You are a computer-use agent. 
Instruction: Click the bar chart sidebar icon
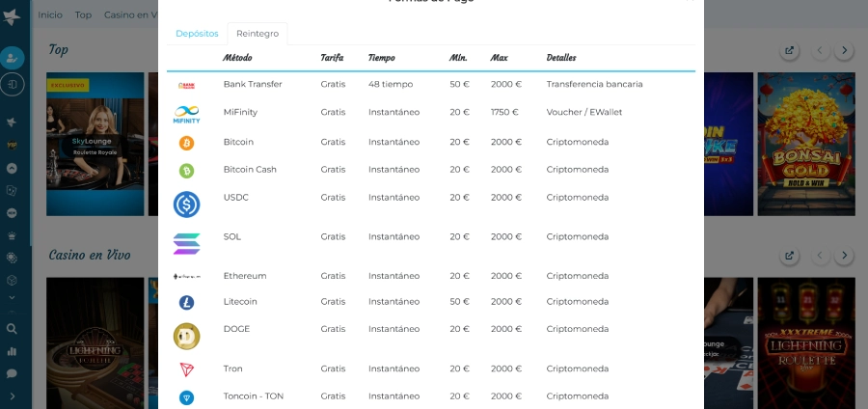(13, 351)
